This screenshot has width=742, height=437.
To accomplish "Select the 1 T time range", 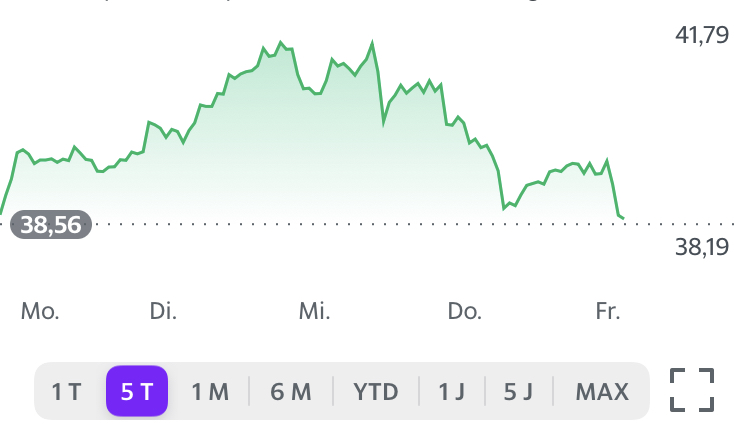I will [67, 391].
